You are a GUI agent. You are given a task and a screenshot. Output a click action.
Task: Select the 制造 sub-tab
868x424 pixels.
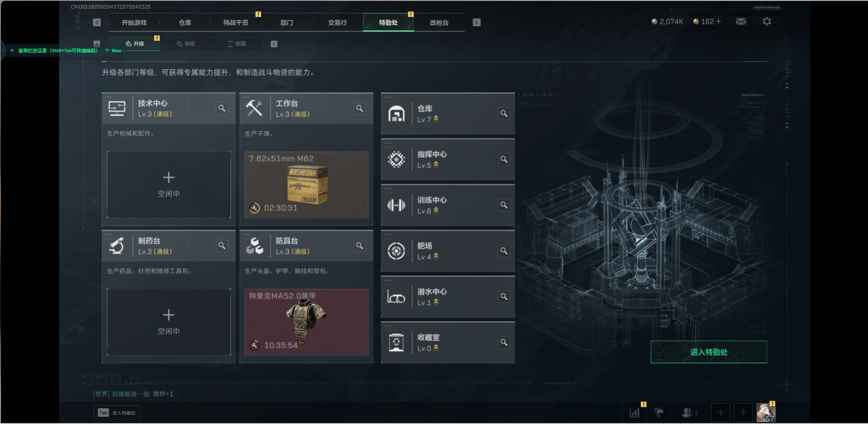click(x=186, y=44)
